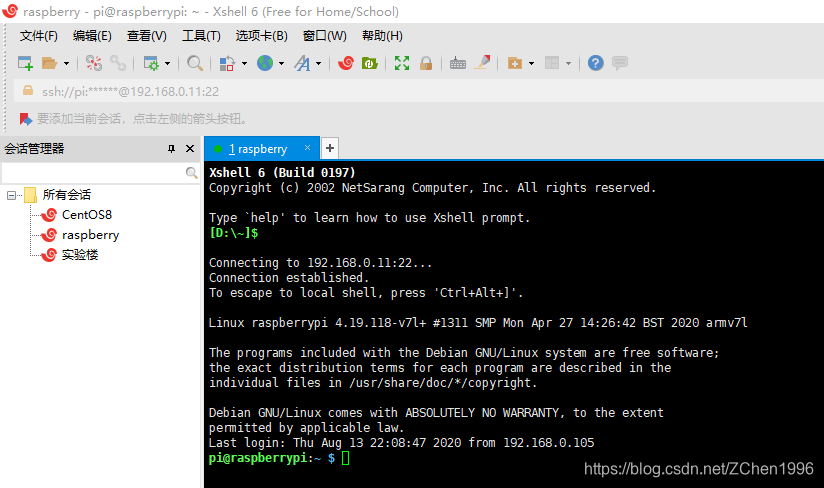Click the New session toolbar icon

point(25,63)
